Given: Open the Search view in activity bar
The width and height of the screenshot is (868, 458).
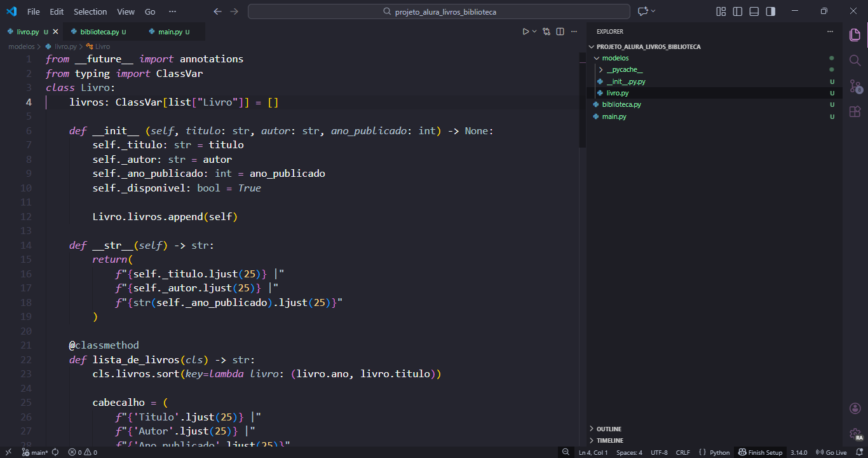Looking at the screenshot, I should coord(855,60).
